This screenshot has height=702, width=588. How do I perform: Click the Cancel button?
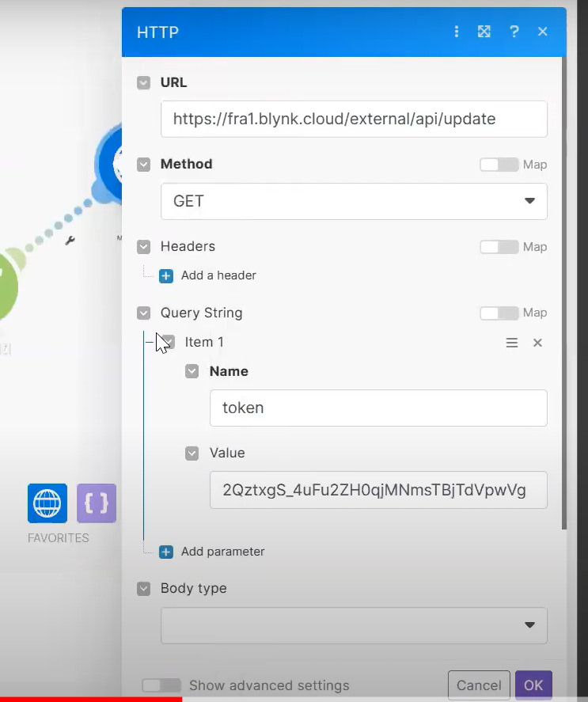pos(479,685)
